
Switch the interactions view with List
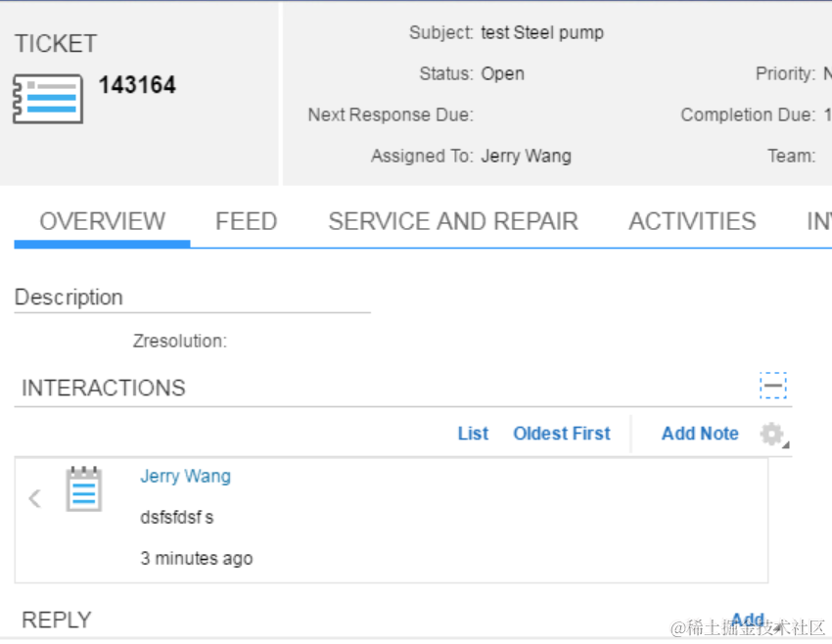tap(473, 434)
